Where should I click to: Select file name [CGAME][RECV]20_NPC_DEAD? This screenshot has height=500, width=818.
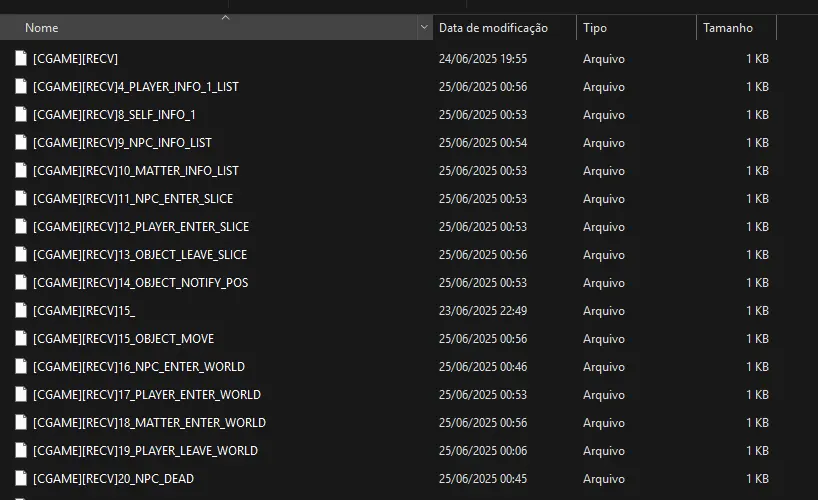click(x=113, y=479)
